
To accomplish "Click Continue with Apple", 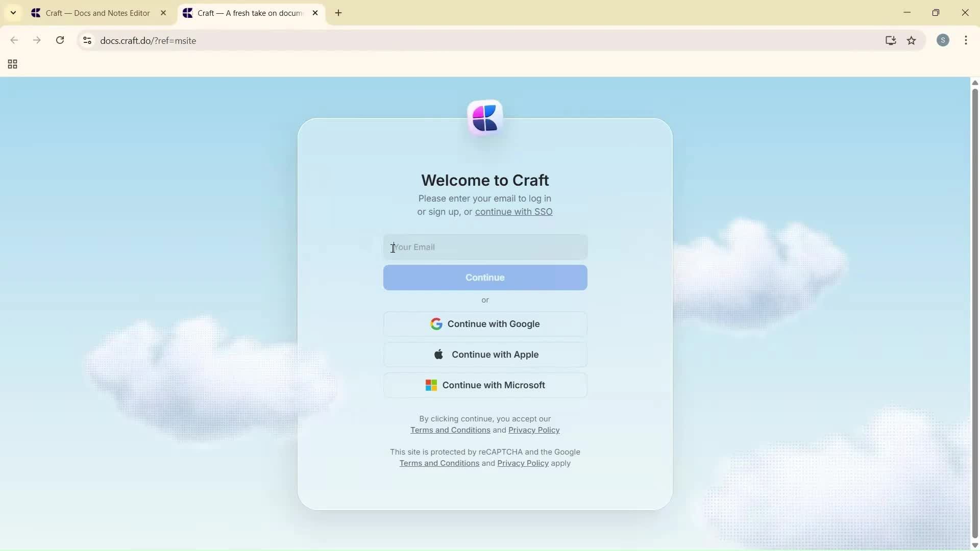I will click(484, 354).
